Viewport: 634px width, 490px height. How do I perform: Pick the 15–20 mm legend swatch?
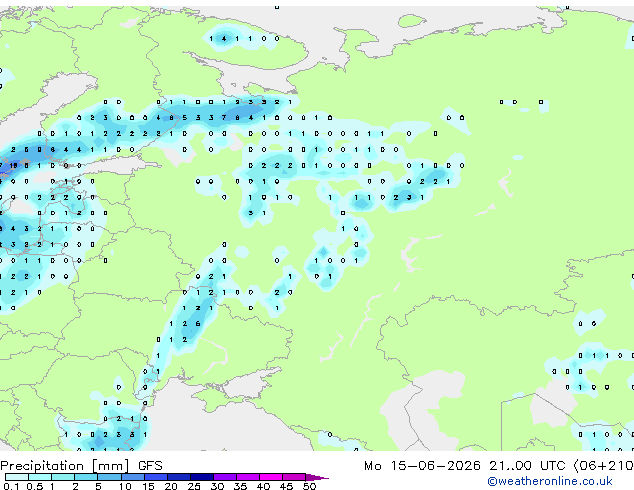pos(156,477)
